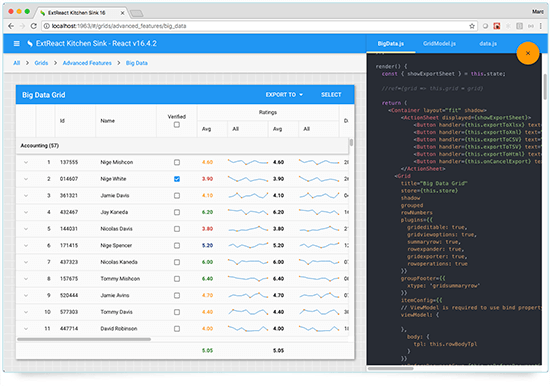
Task: Go to the All breadcrumb link
Action: click(16, 63)
